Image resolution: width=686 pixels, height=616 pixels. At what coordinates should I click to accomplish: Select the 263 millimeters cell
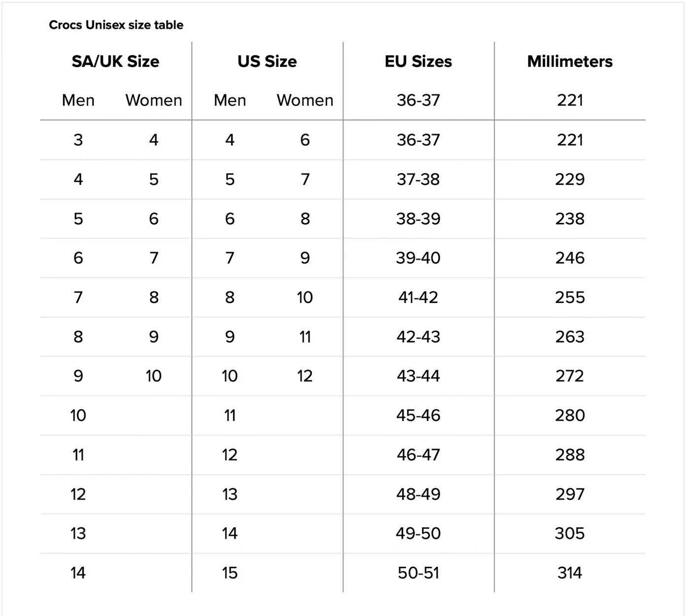pos(570,337)
